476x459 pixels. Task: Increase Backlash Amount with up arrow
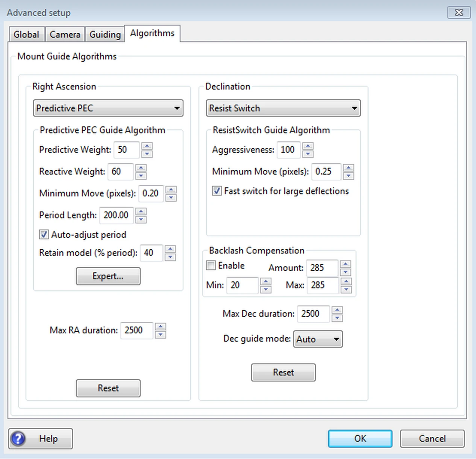(x=346, y=264)
